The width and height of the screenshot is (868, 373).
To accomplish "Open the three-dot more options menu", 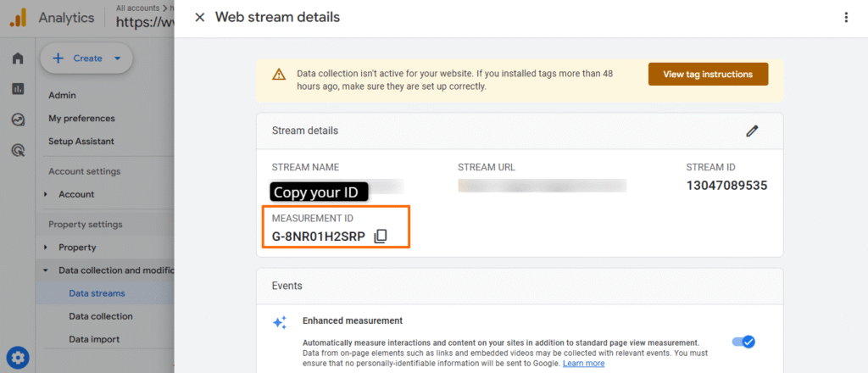I will tap(845, 17).
